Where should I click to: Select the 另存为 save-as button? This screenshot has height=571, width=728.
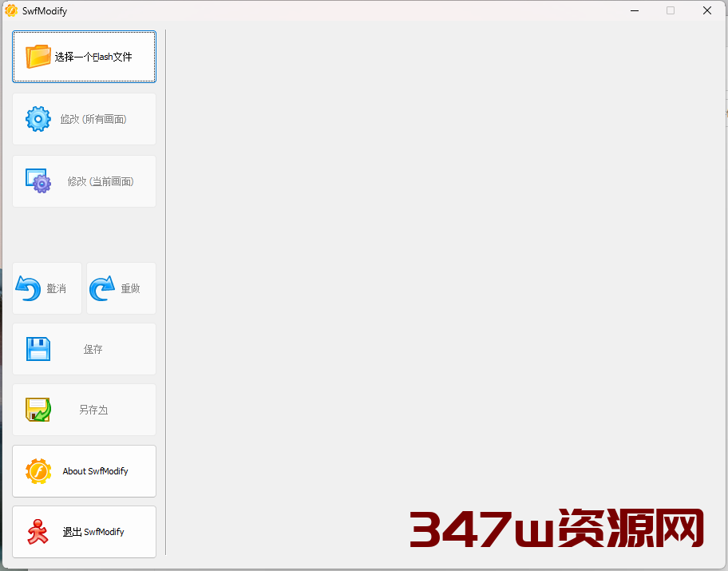tap(84, 410)
